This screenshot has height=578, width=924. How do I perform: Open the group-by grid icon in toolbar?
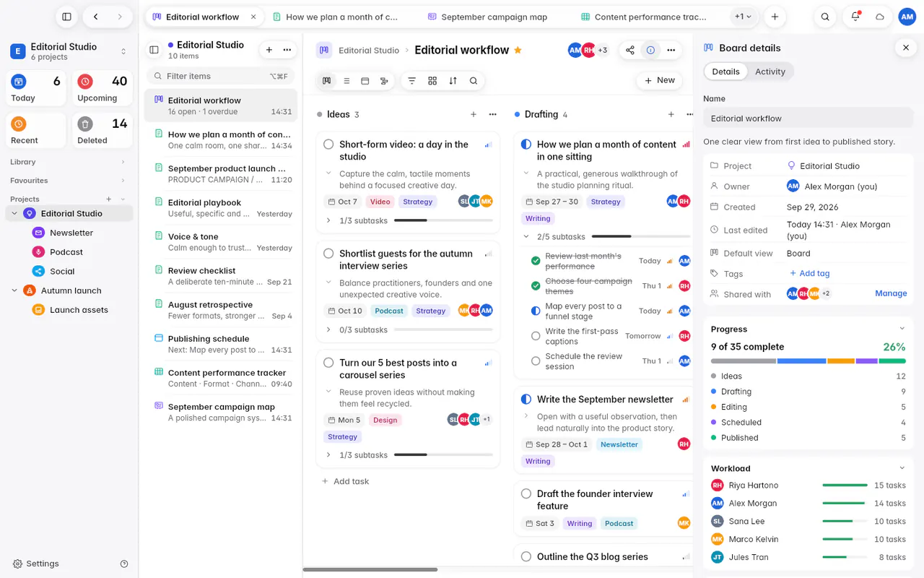[x=432, y=81]
